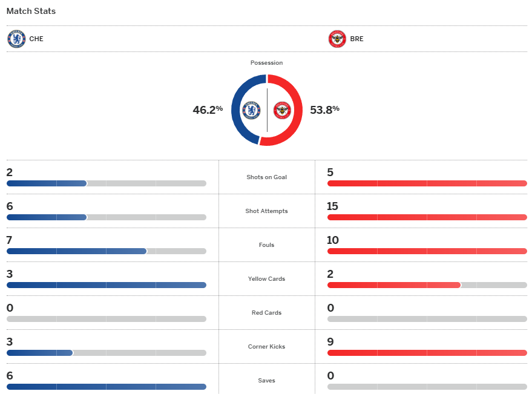
Task: Click the Chelsea crest in the header
Action: [16, 39]
